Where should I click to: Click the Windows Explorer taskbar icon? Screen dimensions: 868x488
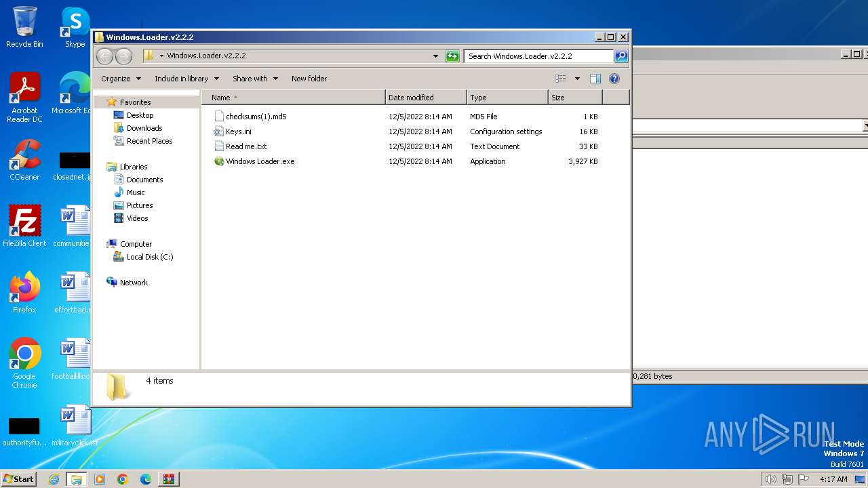[x=76, y=479]
